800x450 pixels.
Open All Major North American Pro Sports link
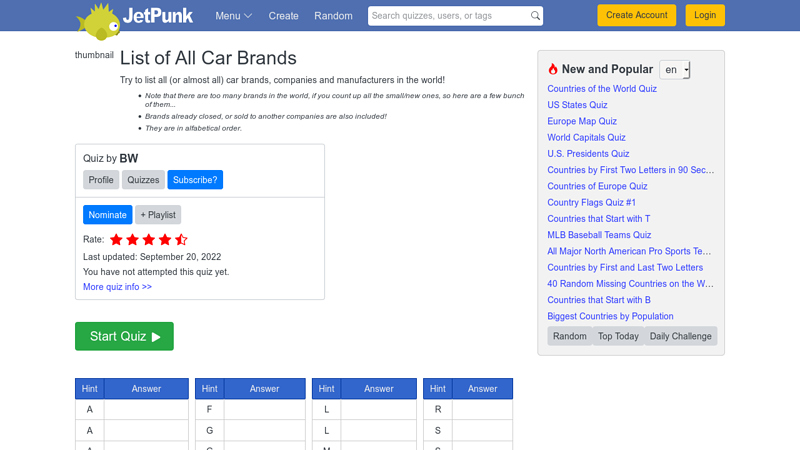[x=629, y=252]
